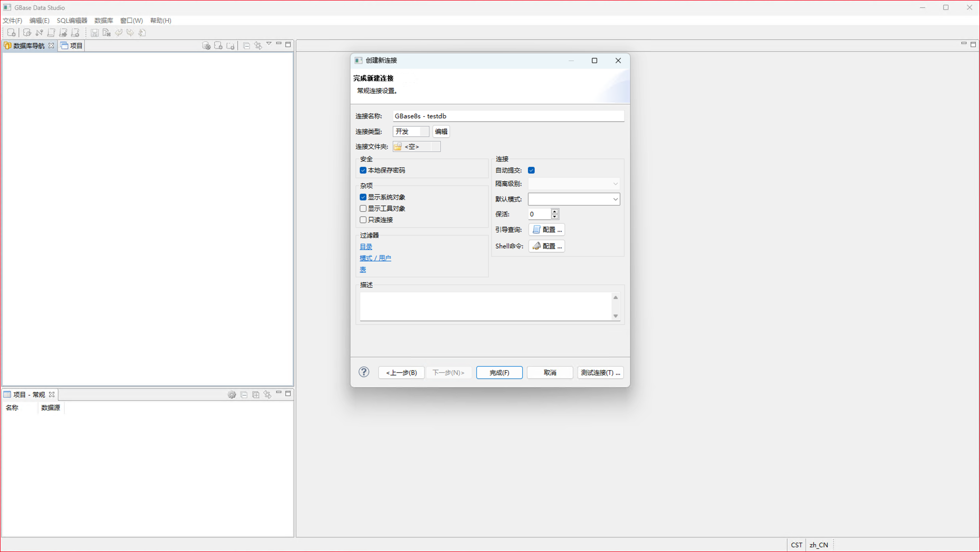Image resolution: width=980 pixels, height=552 pixels.
Task: Open the 模式 / 用户 filter link
Action: click(x=375, y=258)
